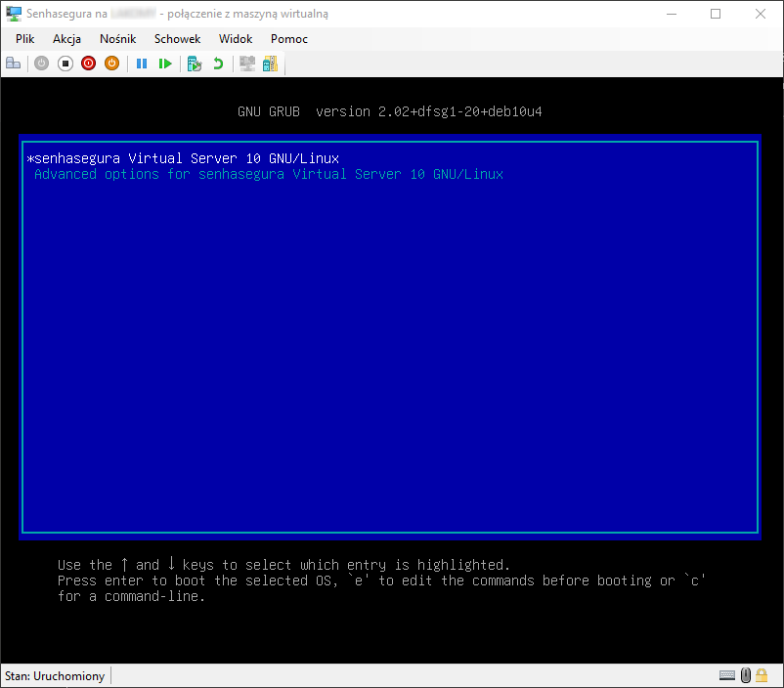Click the Enhanced Session toolbar icon
The image size is (784, 688).
pyautogui.click(x=247, y=64)
